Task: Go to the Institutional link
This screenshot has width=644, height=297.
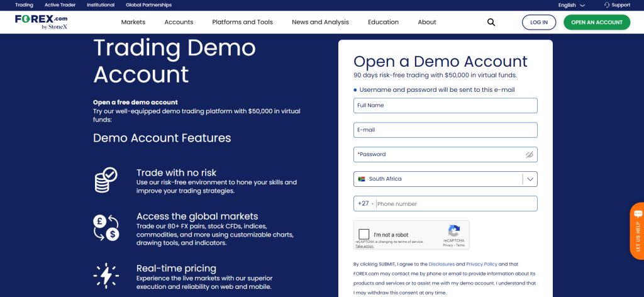Action: [x=101, y=5]
